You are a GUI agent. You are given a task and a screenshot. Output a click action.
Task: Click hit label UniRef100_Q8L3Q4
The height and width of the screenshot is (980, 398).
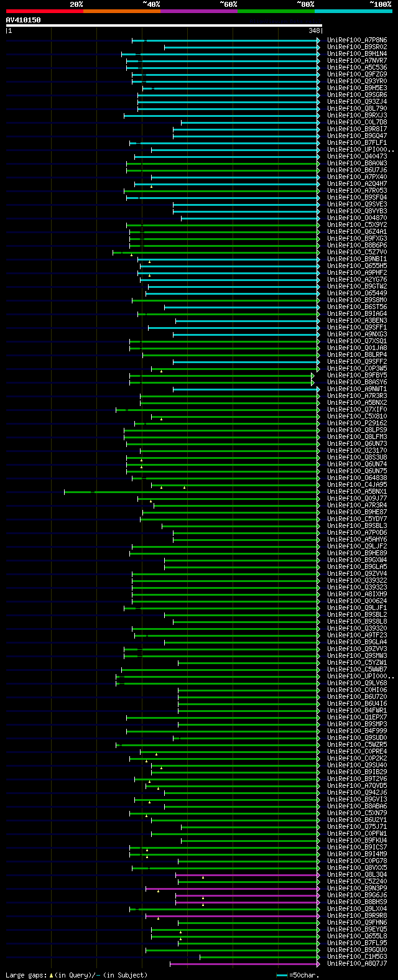(x=357, y=875)
